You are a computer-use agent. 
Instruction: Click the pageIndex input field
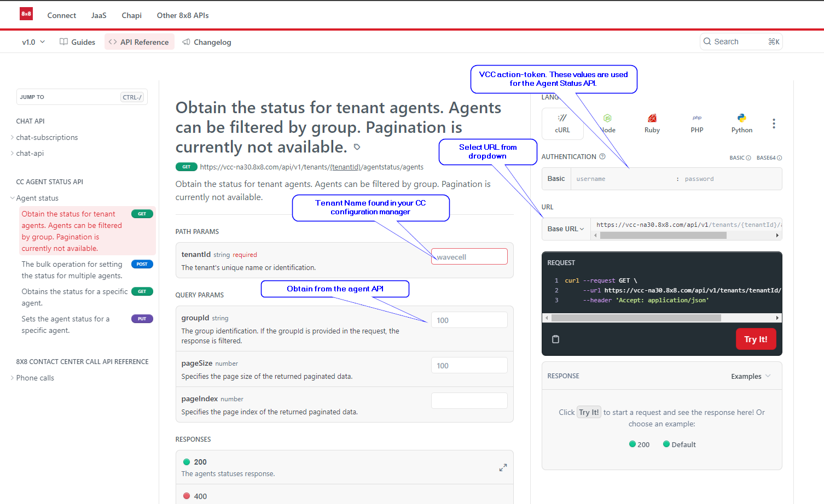(x=469, y=401)
